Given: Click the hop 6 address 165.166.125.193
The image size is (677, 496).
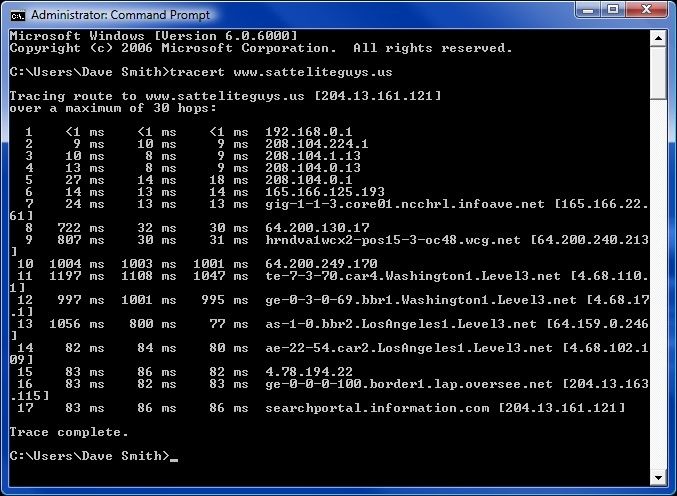Looking at the screenshot, I should pyautogui.click(x=325, y=192).
